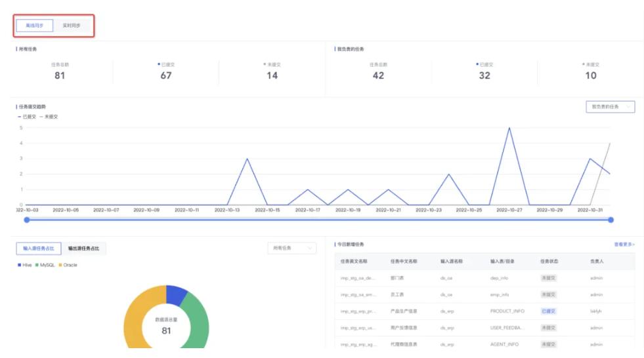Click the blue Hive pie slice

point(177,295)
